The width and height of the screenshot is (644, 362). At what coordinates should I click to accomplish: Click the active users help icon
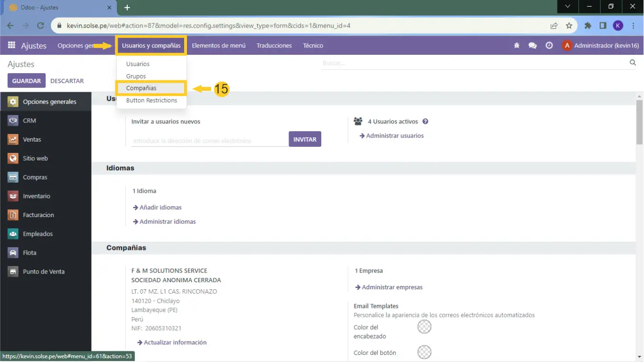coord(425,122)
